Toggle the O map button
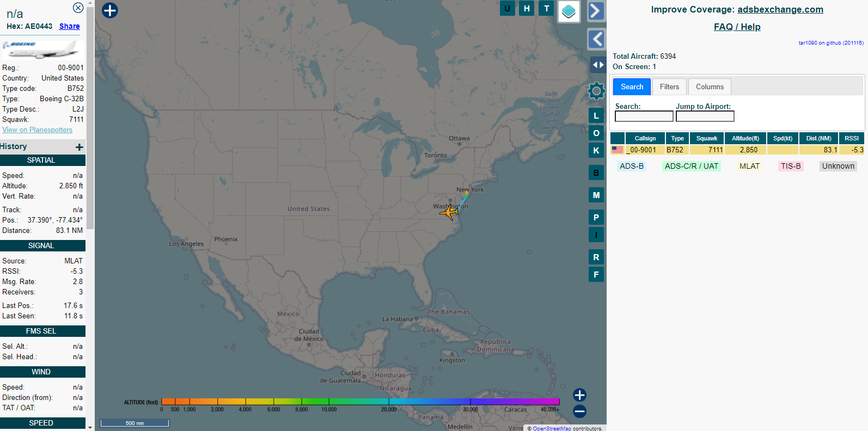This screenshot has width=868, height=431. (596, 133)
